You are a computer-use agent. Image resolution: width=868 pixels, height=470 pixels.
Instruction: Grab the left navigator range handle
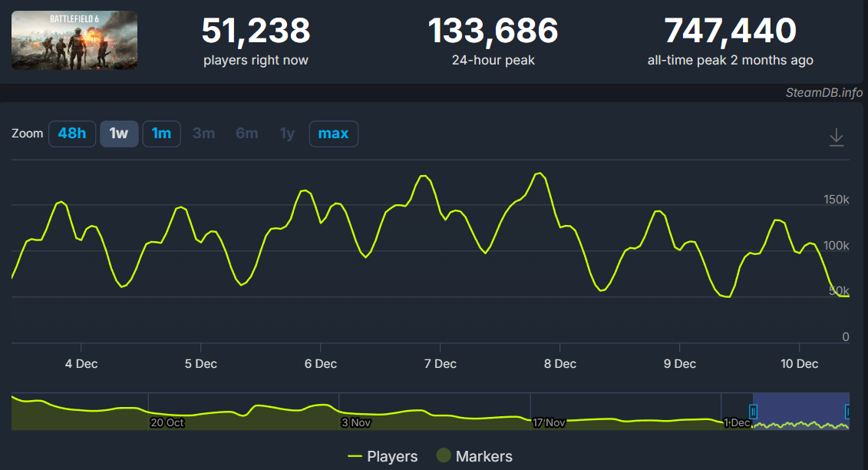(x=753, y=412)
